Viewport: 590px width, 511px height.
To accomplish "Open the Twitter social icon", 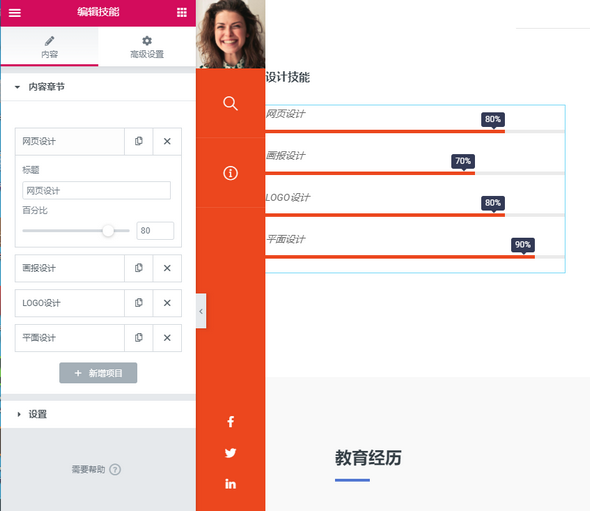I will pyautogui.click(x=230, y=453).
